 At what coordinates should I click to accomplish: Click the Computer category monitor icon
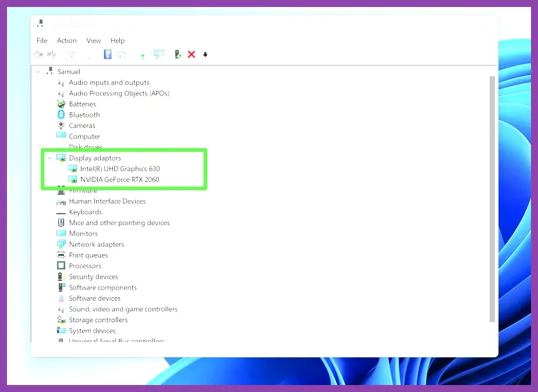(x=61, y=136)
